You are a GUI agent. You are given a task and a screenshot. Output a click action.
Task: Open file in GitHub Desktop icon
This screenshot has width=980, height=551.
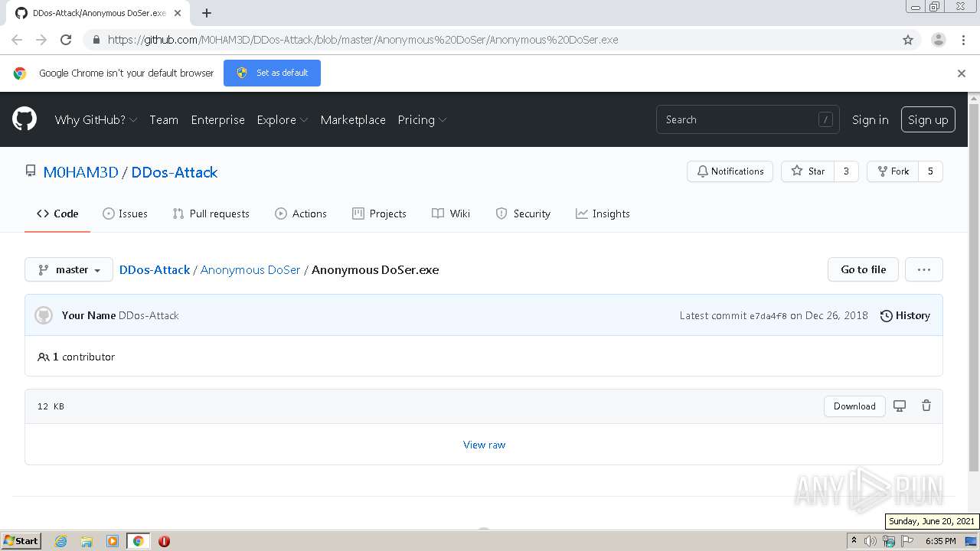tap(900, 406)
